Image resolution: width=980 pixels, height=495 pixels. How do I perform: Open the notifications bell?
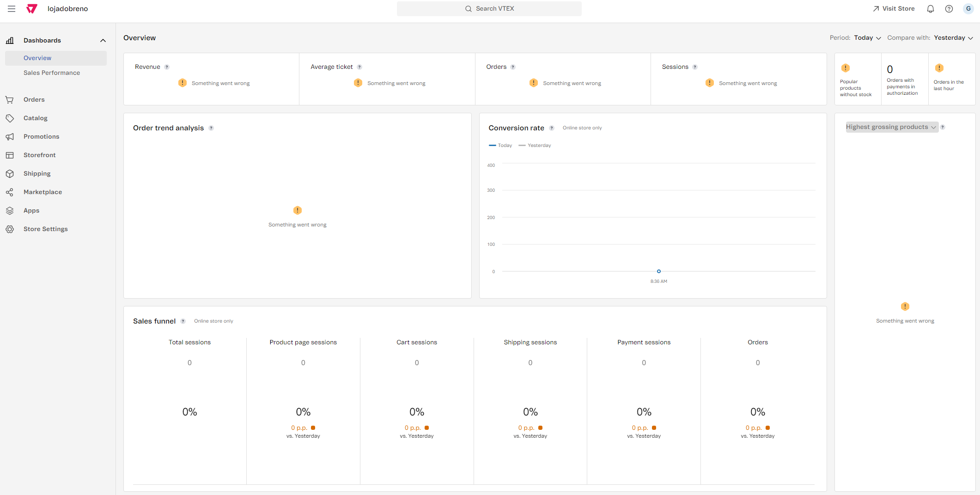(x=930, y=9)
